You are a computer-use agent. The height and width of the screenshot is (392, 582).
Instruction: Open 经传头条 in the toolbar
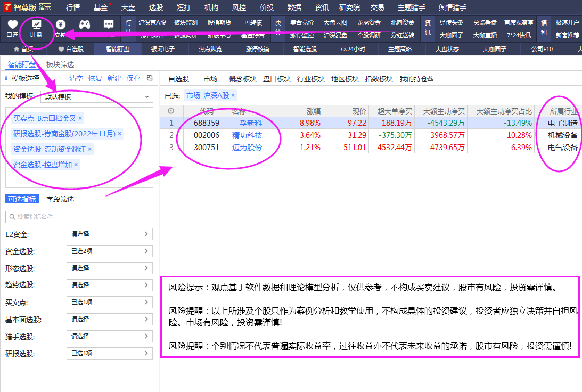452,23
